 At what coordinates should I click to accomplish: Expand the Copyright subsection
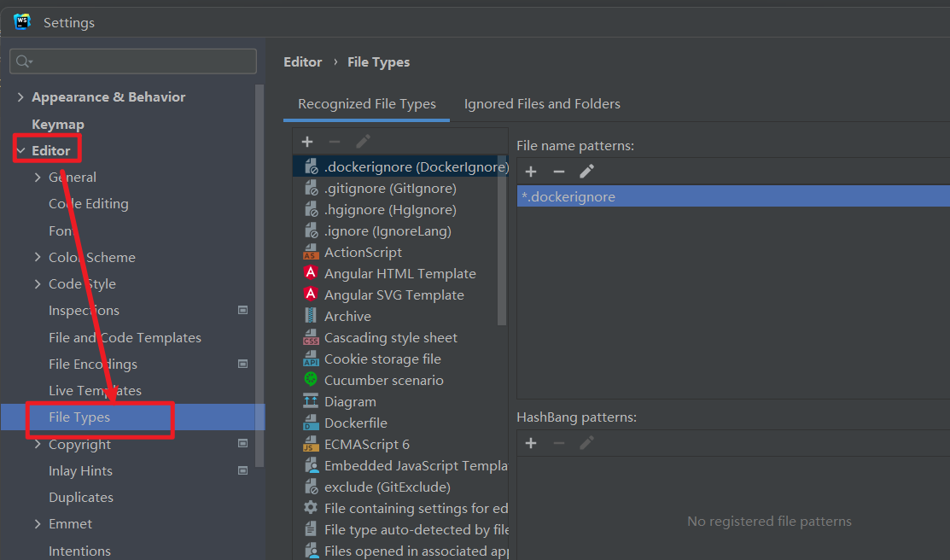38,444
